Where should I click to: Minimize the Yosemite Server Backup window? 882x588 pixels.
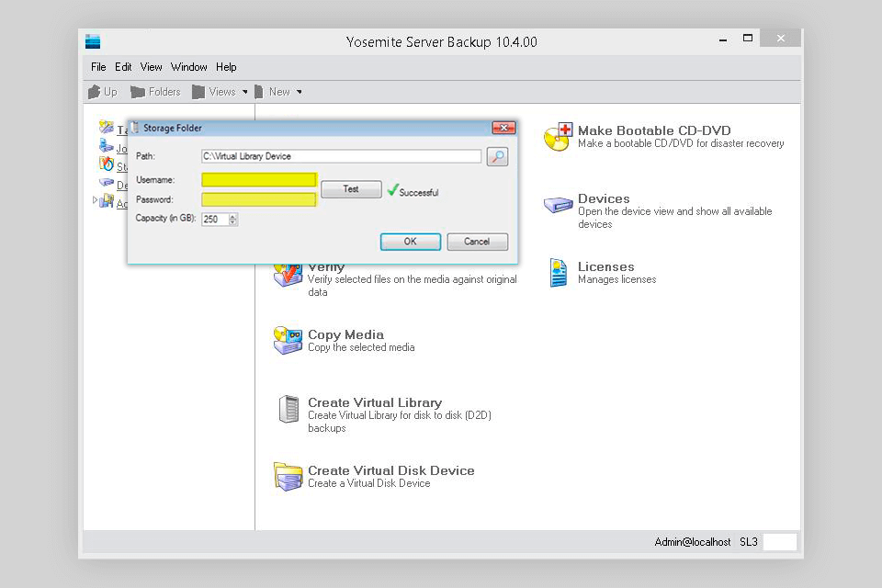tap(723, 39)
